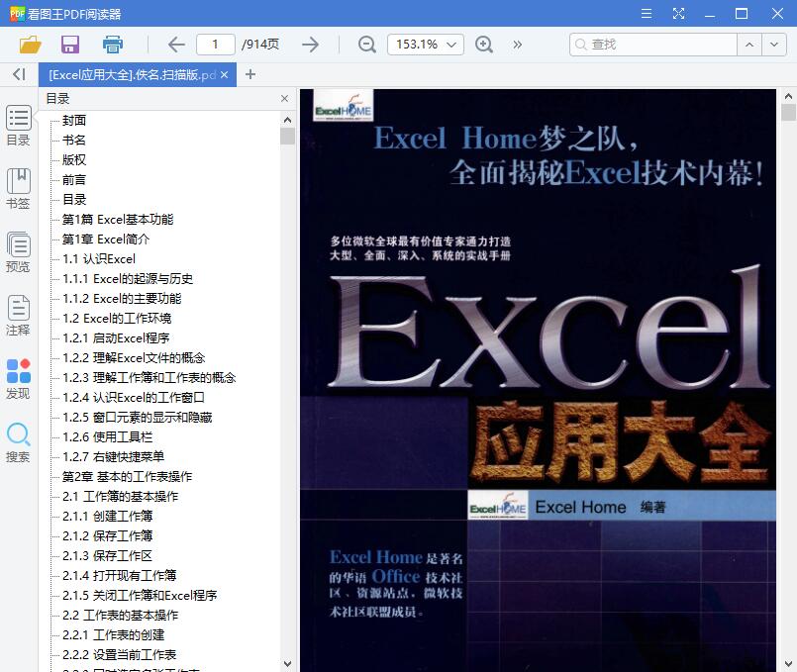
Task: Jump to 第2章 基本的工作表操作
Action: point(127,477)
